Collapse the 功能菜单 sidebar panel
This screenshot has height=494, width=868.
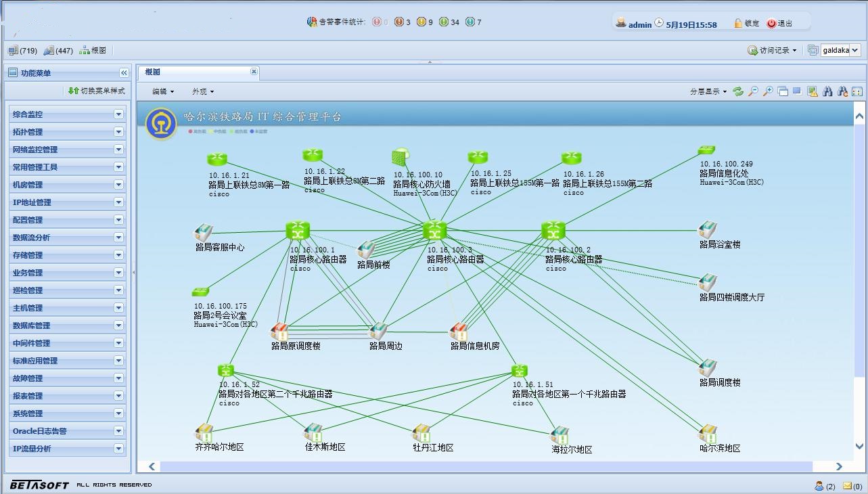pos(124,73)
